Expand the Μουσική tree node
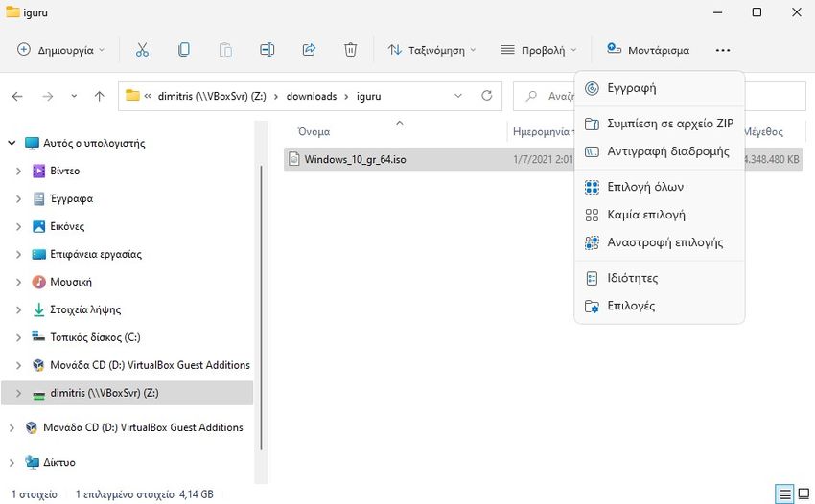The height and width of the screenshot is (504, 815). [x=19, y=282]
